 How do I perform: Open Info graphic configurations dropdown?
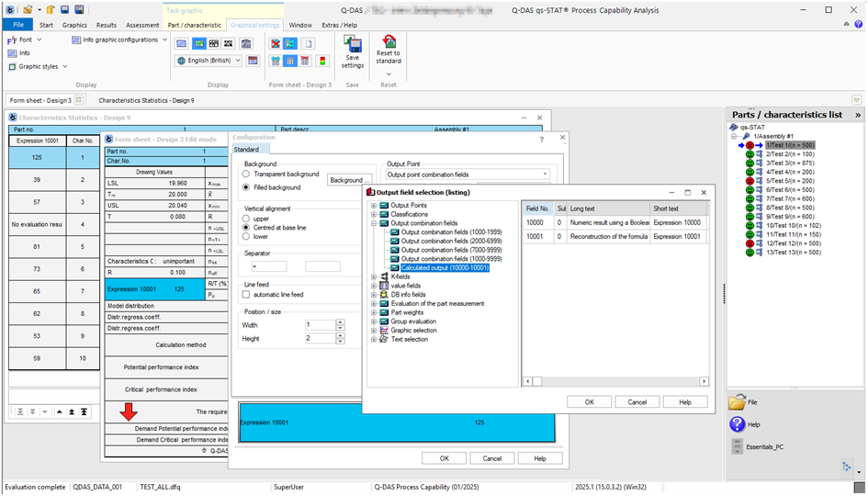click(165, 39)
